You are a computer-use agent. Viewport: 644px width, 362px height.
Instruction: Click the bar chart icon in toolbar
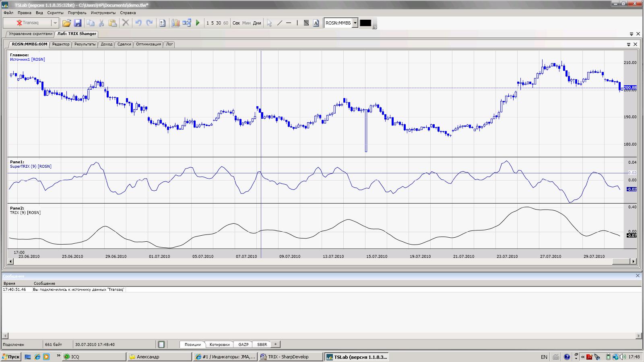tap(175, 23)
